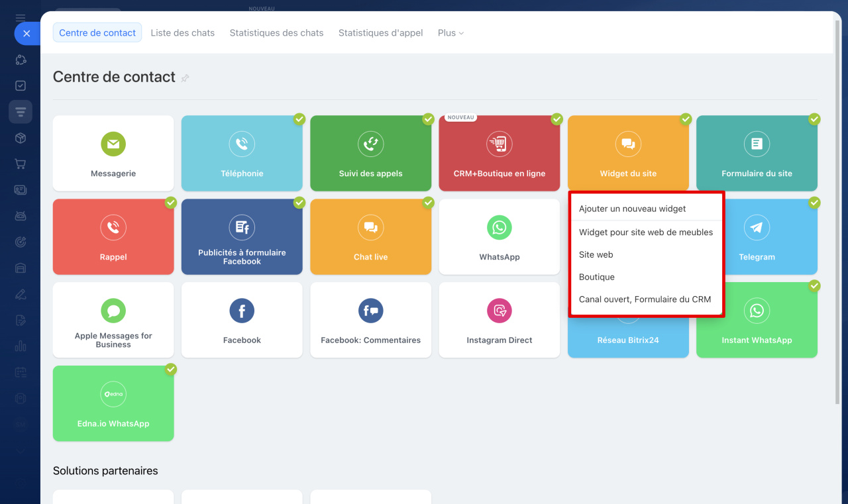
Task: Open Apple Messages for Business tile
Action: (113, 321)
